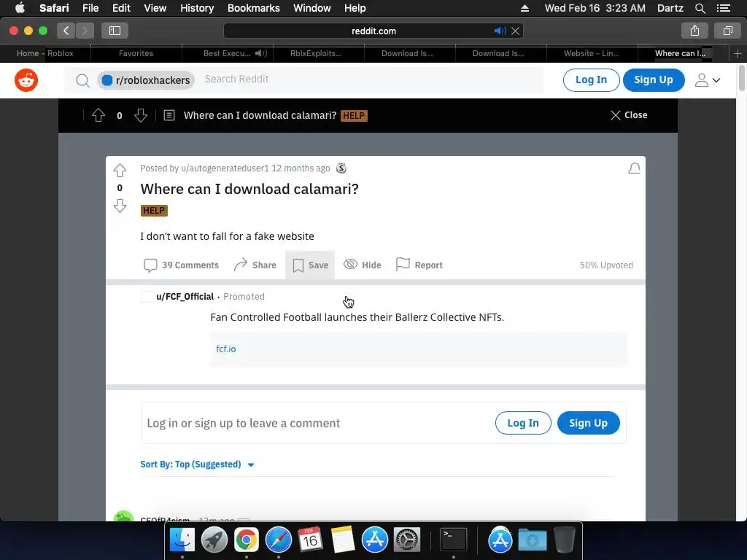The width and height of the screenshot is (747, 560).
Task: Open the Bookmarks menu
Action: tap(253, 8)
